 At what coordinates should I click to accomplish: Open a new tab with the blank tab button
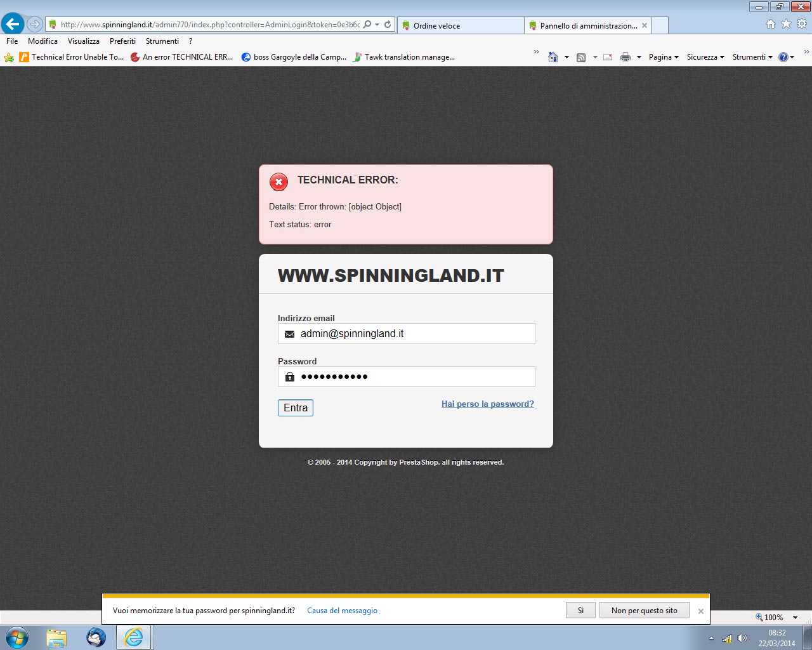(659, 25)
